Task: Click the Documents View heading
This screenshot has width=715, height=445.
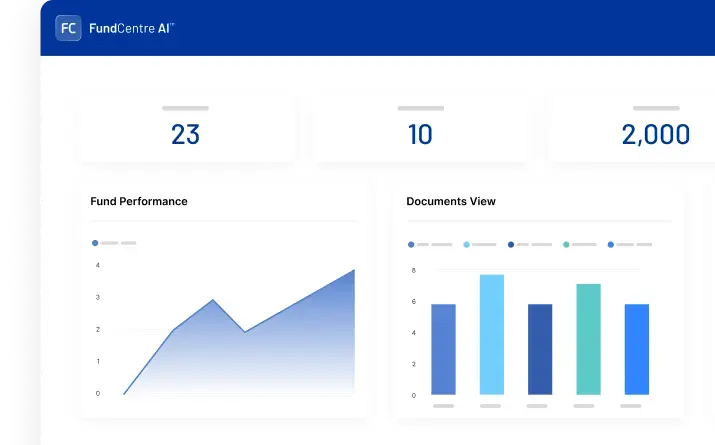Action: pos(451,201)
